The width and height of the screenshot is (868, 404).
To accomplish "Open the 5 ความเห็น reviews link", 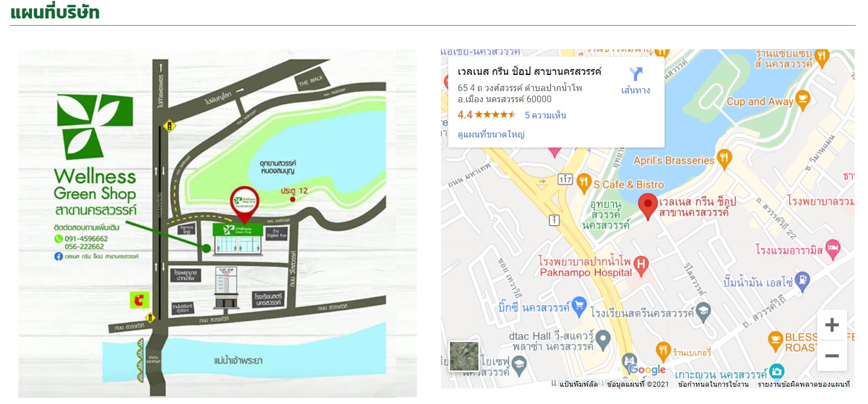I will (546, 115).
